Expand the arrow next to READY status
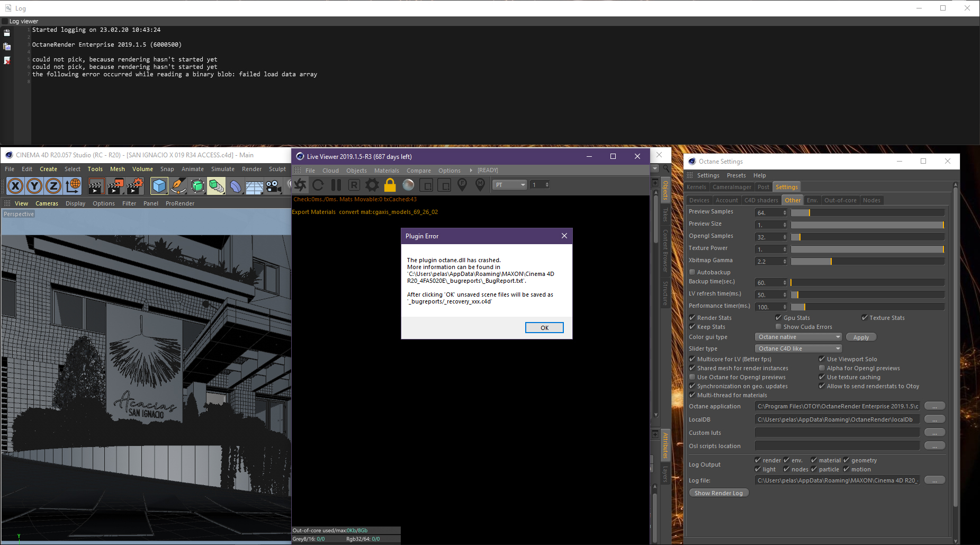 point(471,171)
